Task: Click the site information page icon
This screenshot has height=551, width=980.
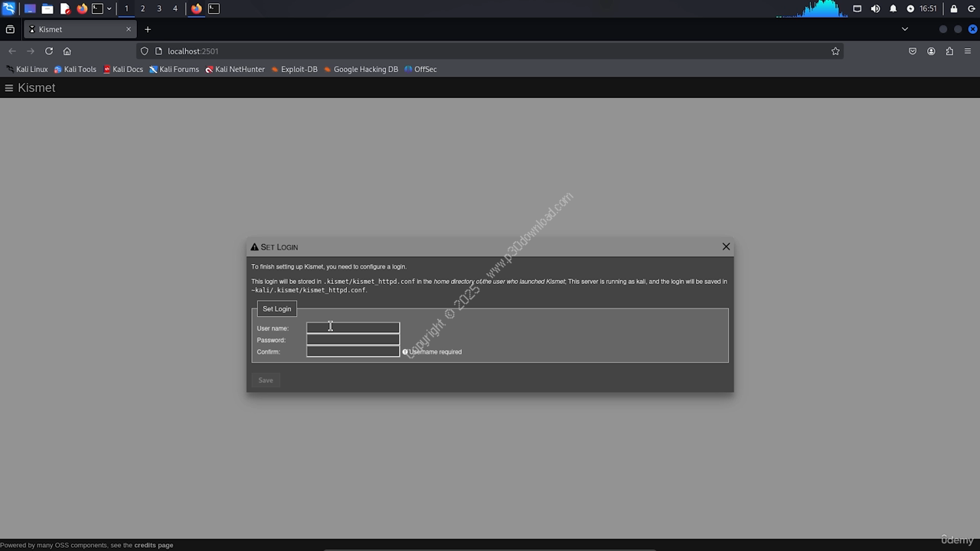Action: pyautogui.click(x=158, y=51)
